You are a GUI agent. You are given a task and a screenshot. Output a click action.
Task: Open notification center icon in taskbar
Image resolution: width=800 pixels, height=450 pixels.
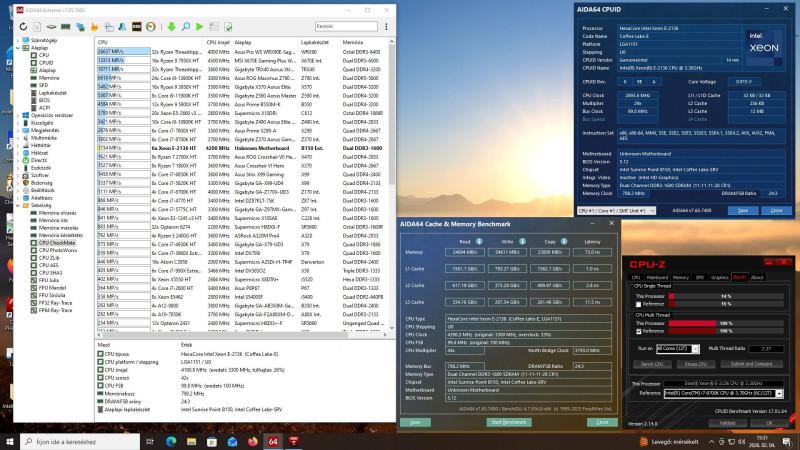tap(787, 442)
